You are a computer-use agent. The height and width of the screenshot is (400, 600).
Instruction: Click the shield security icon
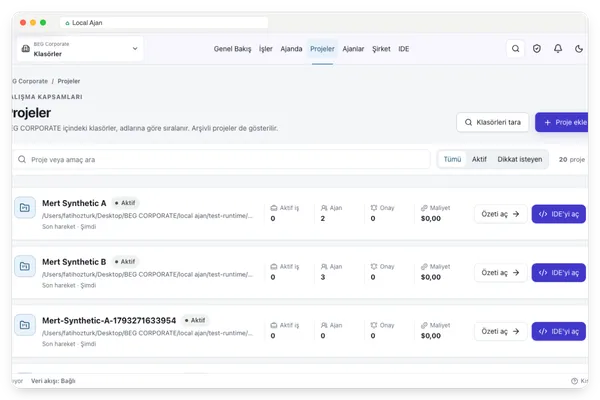pos(536,49)
